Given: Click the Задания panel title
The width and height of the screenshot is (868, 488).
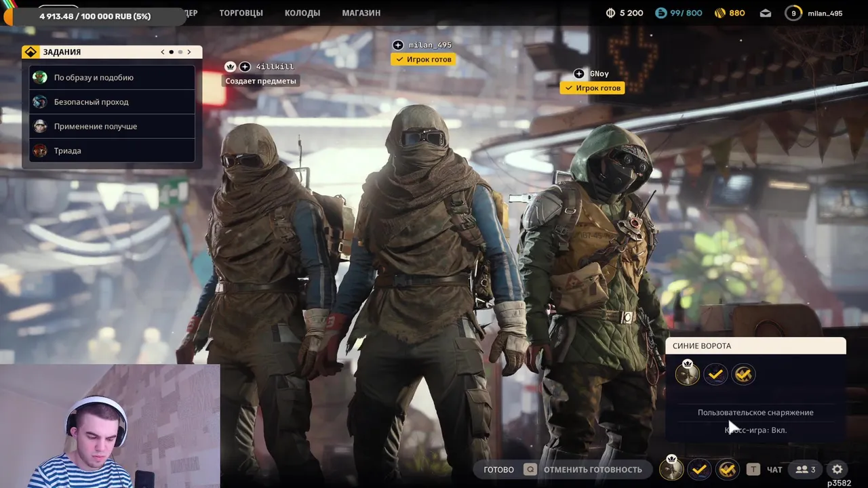Looking at the screenshot, I should 62,52.
